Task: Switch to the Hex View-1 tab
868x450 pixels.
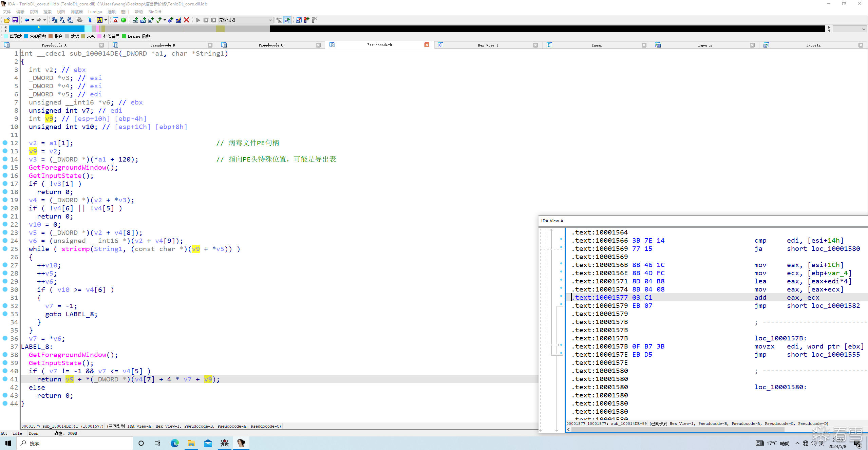Action: point(488,45)
